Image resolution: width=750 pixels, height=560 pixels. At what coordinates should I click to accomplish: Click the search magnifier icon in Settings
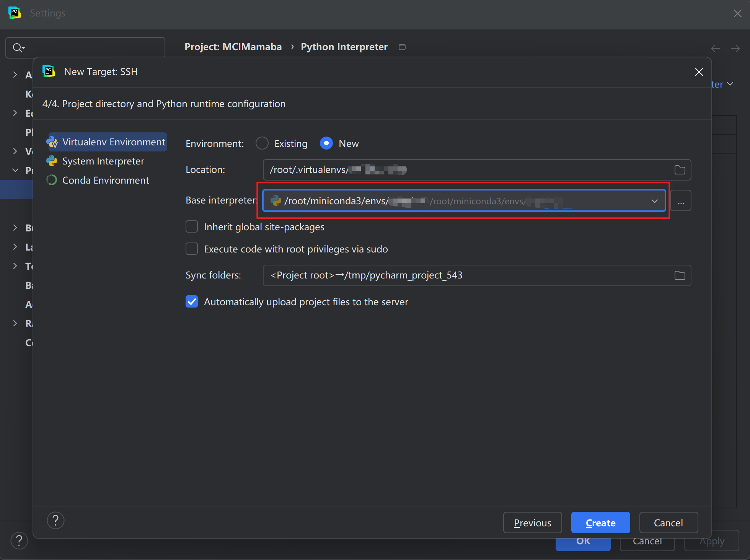(18, 48)
